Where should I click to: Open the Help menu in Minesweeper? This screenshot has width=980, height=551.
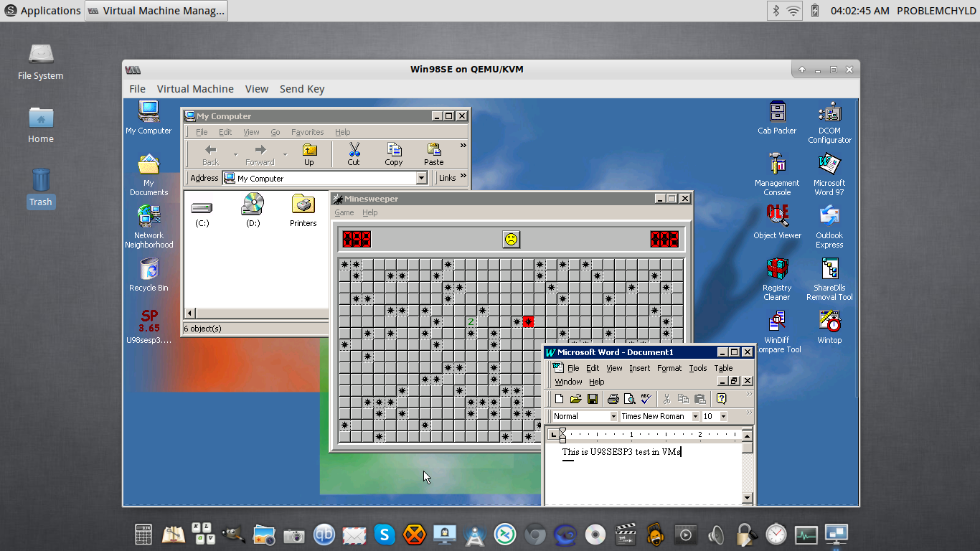click(370, 212)
